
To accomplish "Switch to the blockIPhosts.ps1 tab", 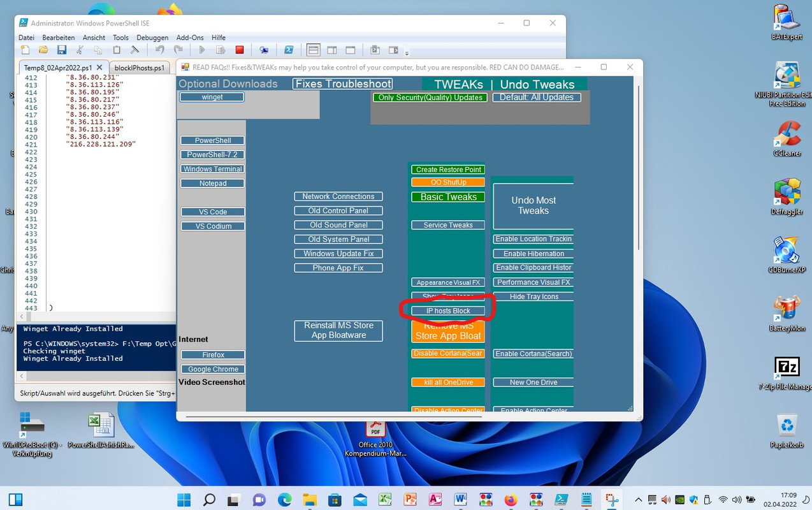I will coord(140,68).
